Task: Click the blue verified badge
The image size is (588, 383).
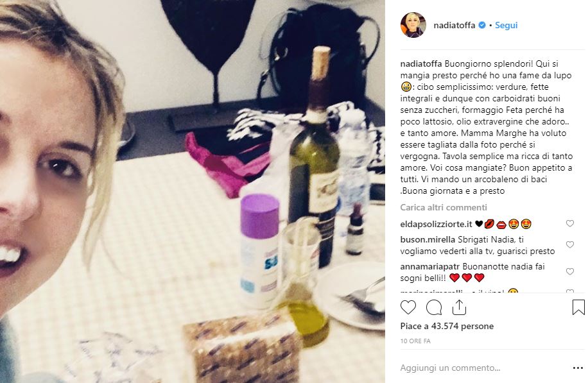Action: tap(482, 25)
